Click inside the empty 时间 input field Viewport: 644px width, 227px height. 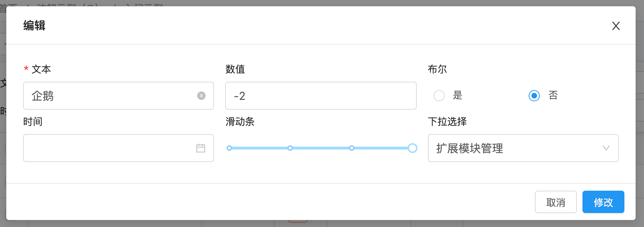(105, 148)
